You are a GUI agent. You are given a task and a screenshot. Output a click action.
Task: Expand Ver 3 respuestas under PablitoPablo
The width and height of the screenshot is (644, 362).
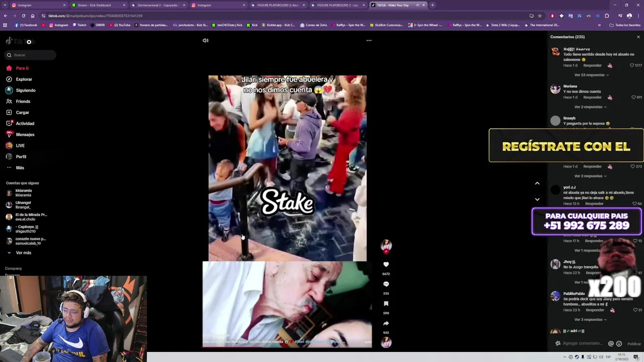[x=590, y=320]
